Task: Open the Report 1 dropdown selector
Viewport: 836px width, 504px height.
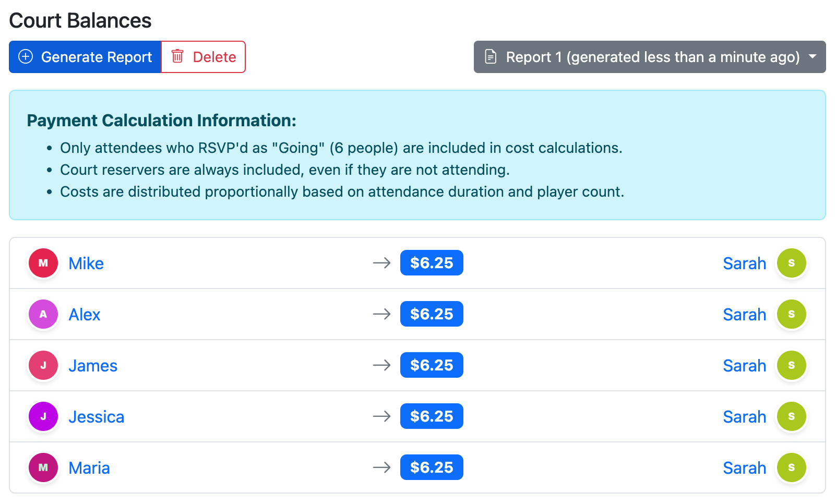Action: point(649,57)
